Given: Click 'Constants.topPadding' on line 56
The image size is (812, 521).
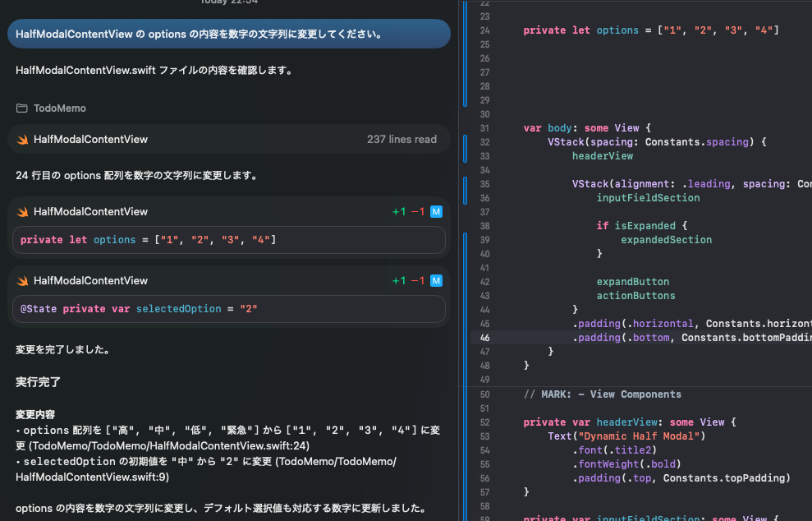Looking at the screenshot, I should 723,478.
